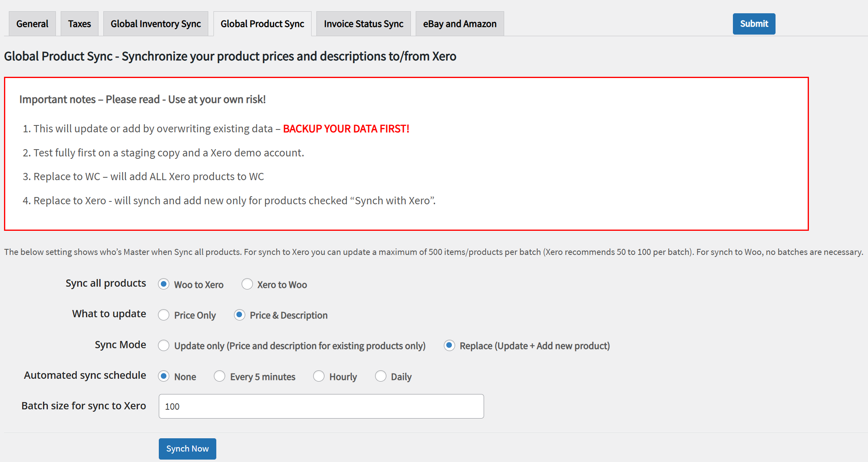Select Every 5 minutes schedule
This screenshot has width=868, height=462.
click(220, 376)
